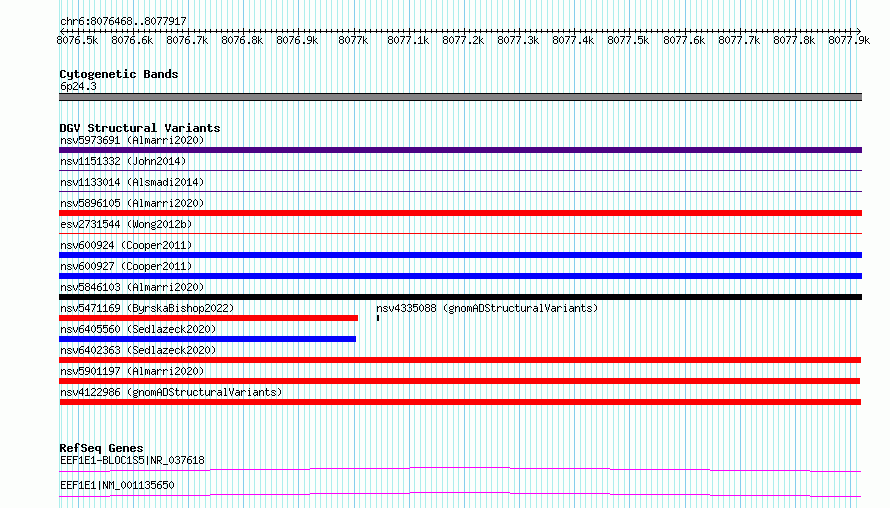Click the short blue nsv6405560 variant bar
Screen dimensions: 890x508
tap(207, 339)
